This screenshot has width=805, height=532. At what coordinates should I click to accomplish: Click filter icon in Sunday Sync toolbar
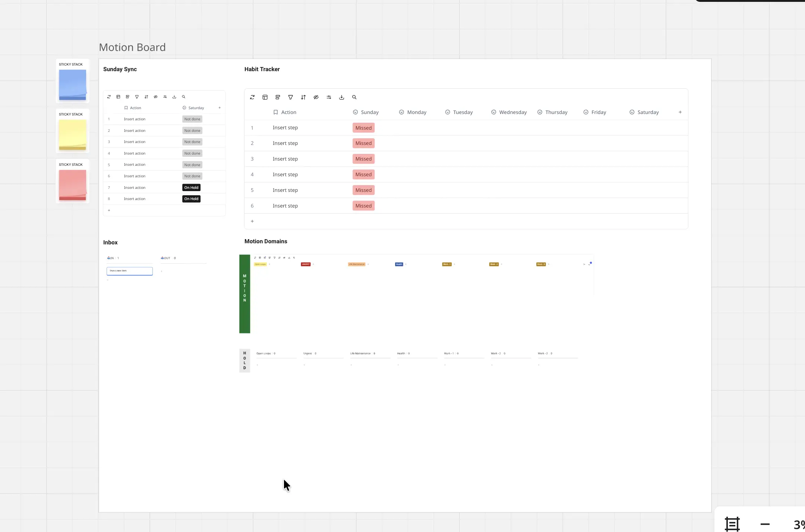pyautogui.click(x=137, y=97)
